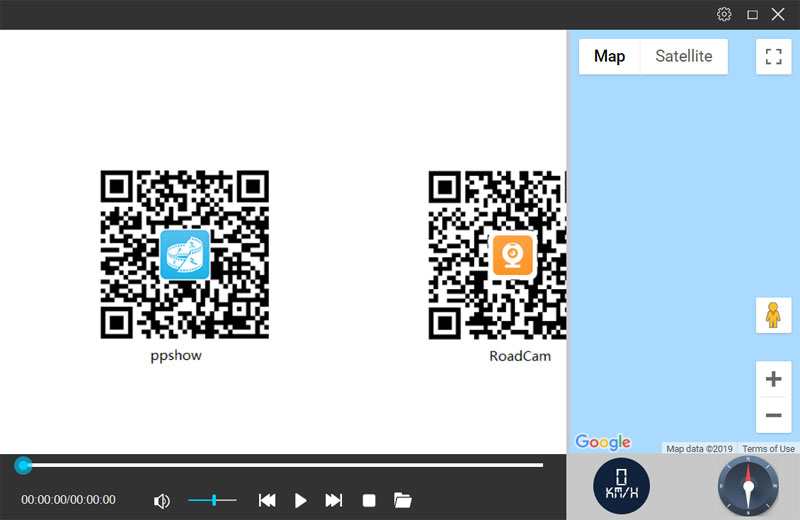
Task: Open the Google logo link
Action: (x=603, y=442)
